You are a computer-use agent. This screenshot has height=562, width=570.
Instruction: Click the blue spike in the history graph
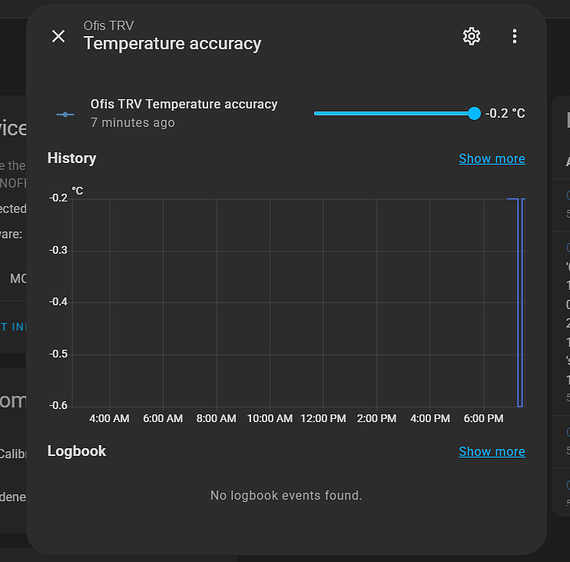[520, 302]
